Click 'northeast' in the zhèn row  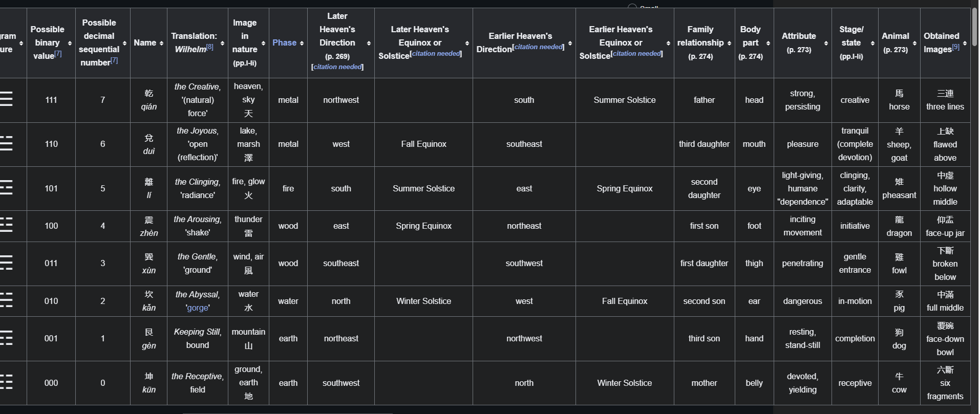click(524, 226)
